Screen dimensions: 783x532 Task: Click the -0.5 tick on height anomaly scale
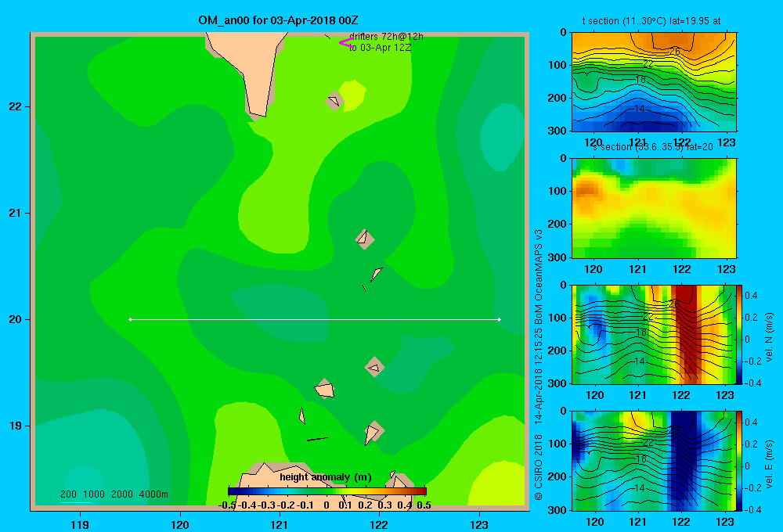228,505
